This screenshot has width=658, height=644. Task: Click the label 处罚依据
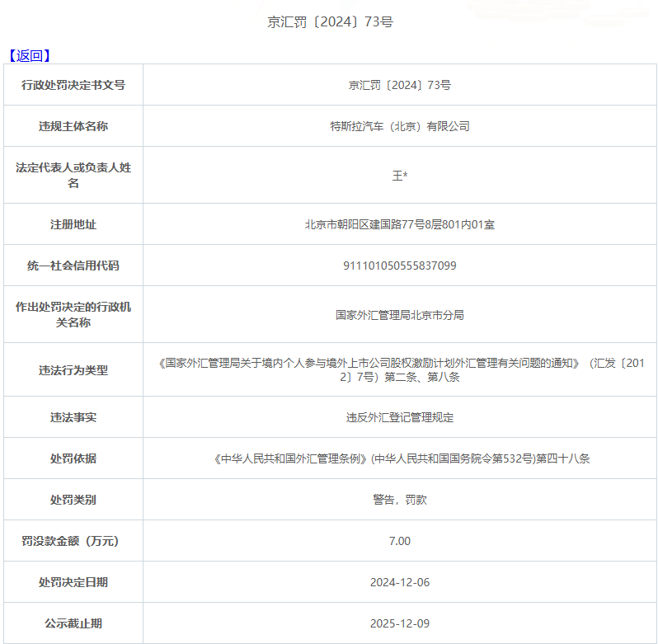[x=73, y=458]
